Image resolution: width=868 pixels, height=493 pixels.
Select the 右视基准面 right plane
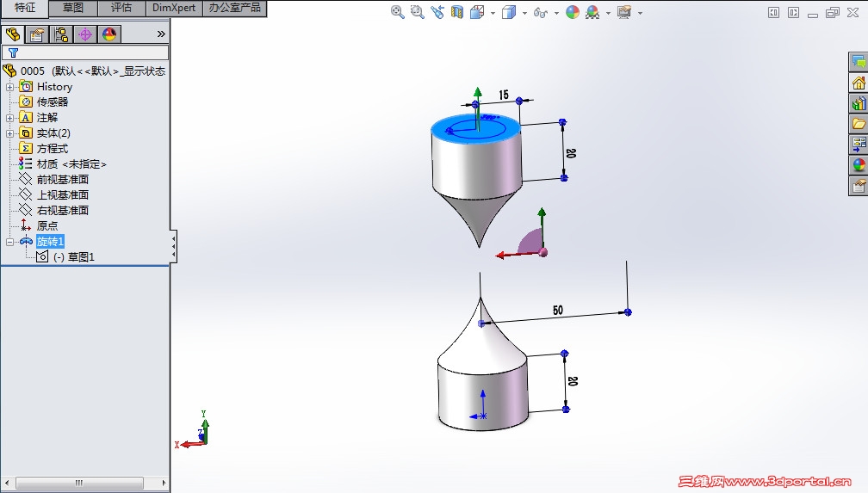click(x=63, y=210)
